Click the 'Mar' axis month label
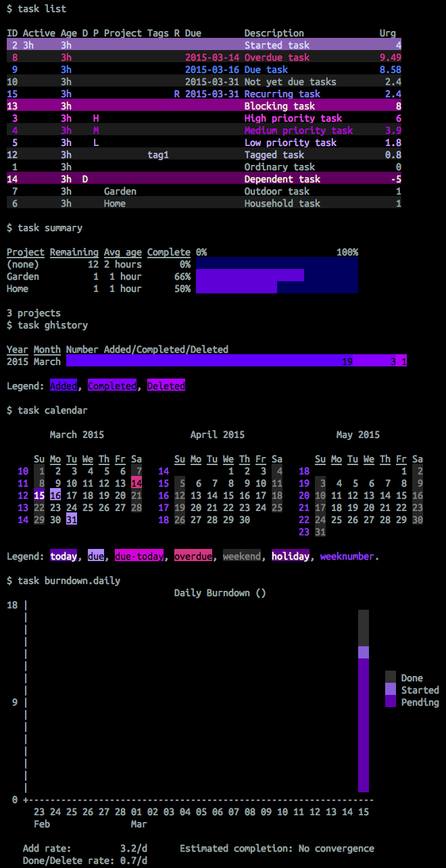This screenshot has height=868, width=446. [x=139, y=824]
